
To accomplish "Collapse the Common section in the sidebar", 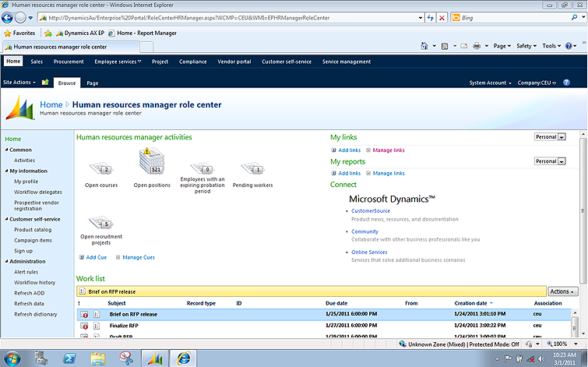I will pyautogui.click(x=7, y=150).
